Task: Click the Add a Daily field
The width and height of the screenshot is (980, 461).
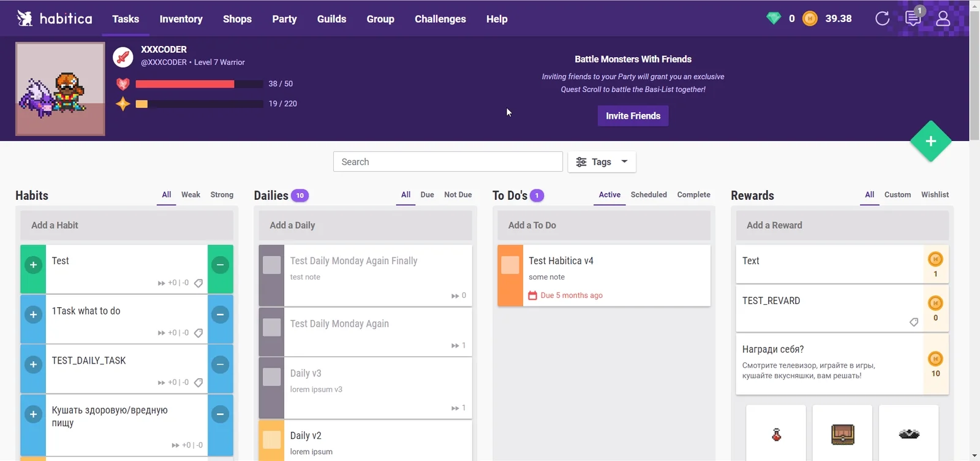Action: 365,226
